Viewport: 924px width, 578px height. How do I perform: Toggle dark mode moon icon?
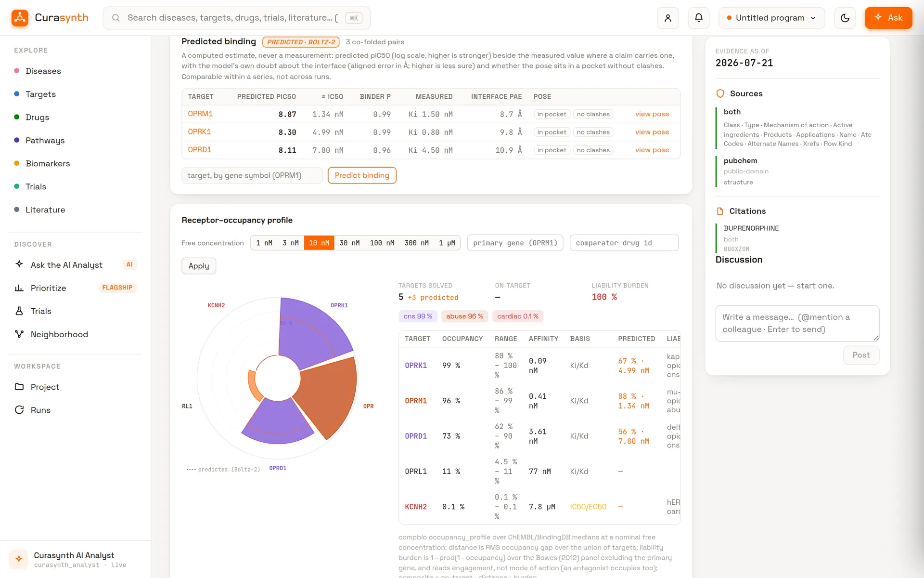click(x=845, y=18)
